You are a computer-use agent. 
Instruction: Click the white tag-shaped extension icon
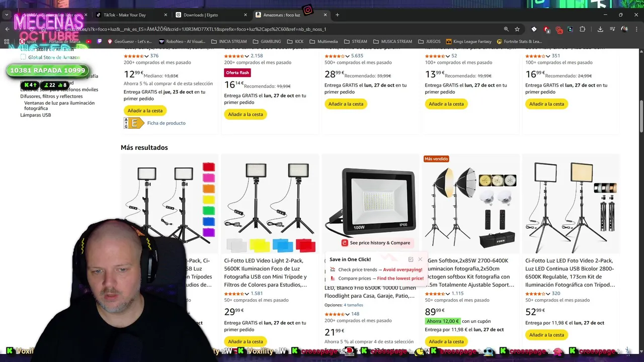[x=534, y=29]
